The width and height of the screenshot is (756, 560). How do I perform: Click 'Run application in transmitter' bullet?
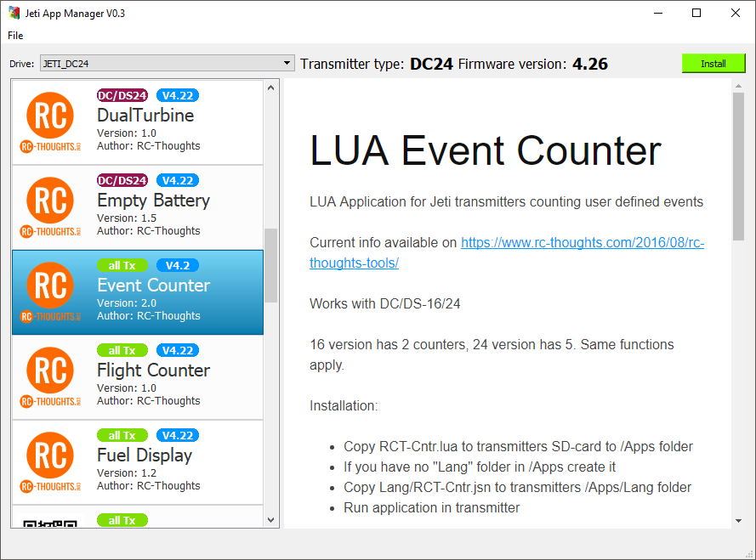coord(431,507)
